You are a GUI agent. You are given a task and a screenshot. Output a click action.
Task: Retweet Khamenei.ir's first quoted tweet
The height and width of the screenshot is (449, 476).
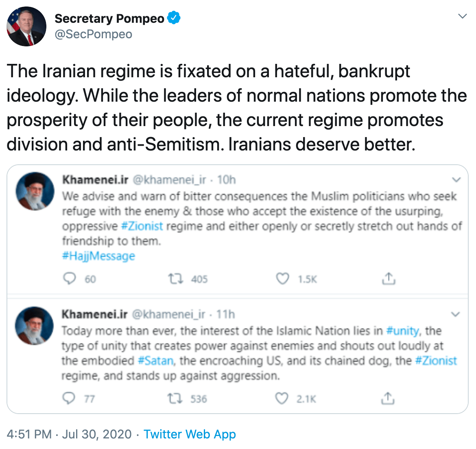coord(176,279)
